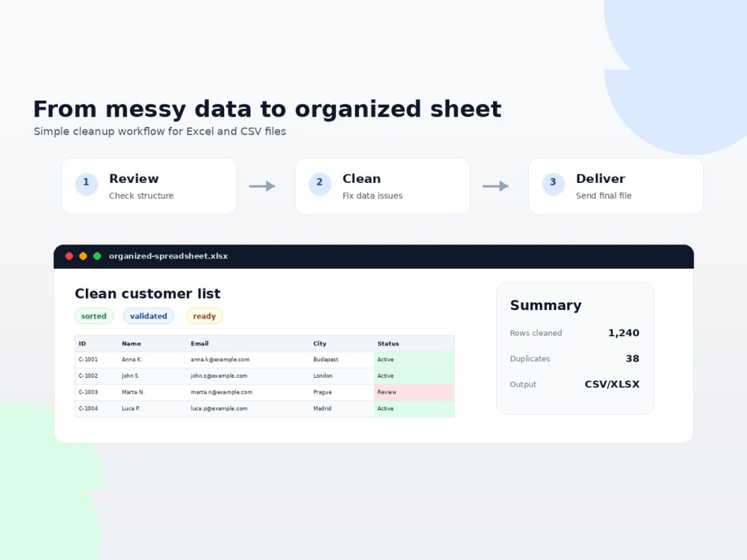Select cell C-1004

[96, 408]
